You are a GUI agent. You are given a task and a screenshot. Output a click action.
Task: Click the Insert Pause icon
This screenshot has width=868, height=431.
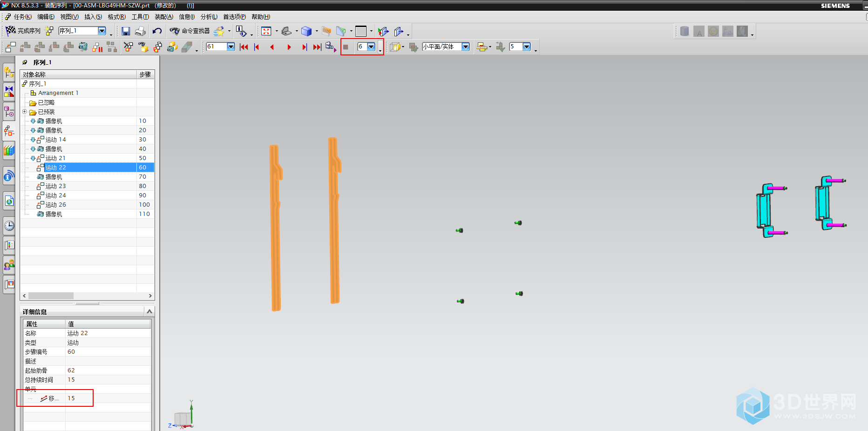[x=97, y=47]
